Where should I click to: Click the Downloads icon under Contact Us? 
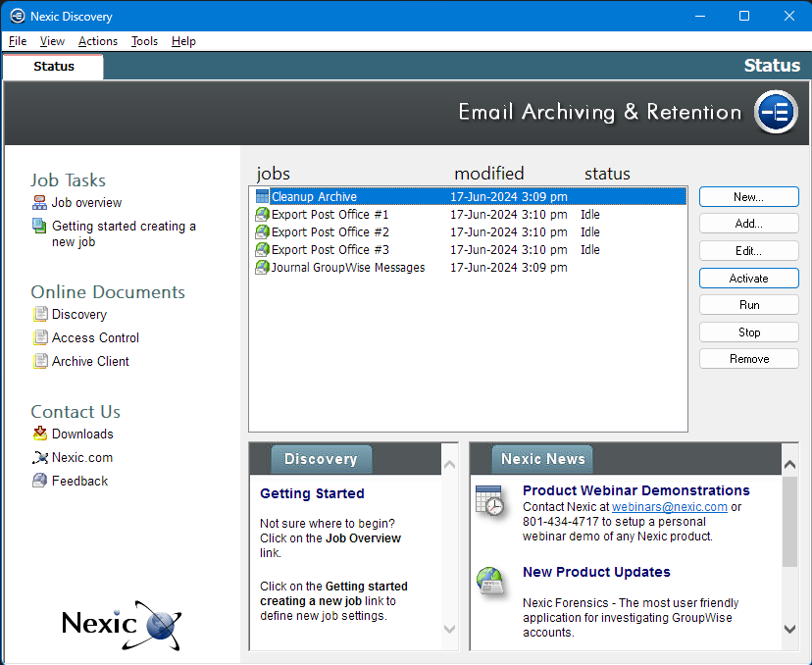pos(40,434)
